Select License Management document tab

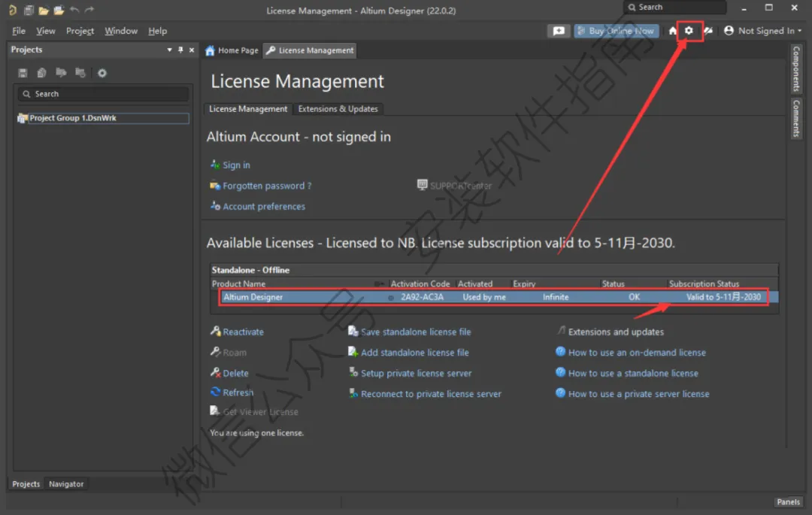coord(310,50)
